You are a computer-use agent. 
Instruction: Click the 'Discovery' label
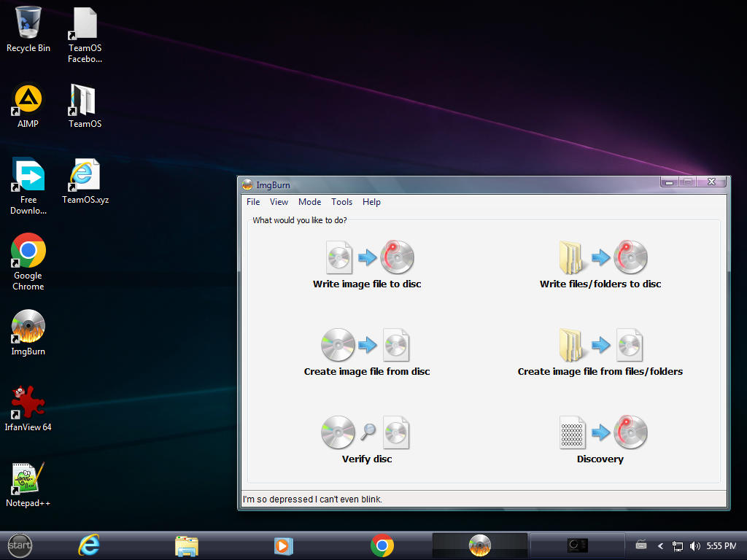pos(600,459)
